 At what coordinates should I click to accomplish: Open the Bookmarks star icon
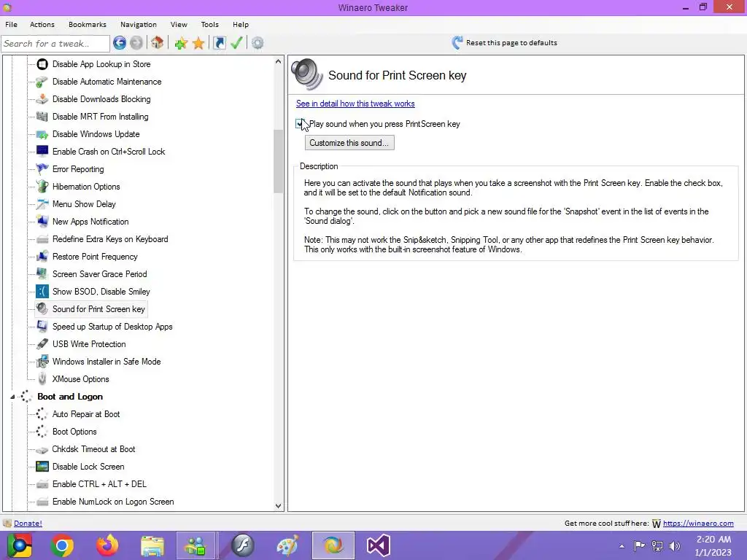pyautogui.click(x=198, y=43)
